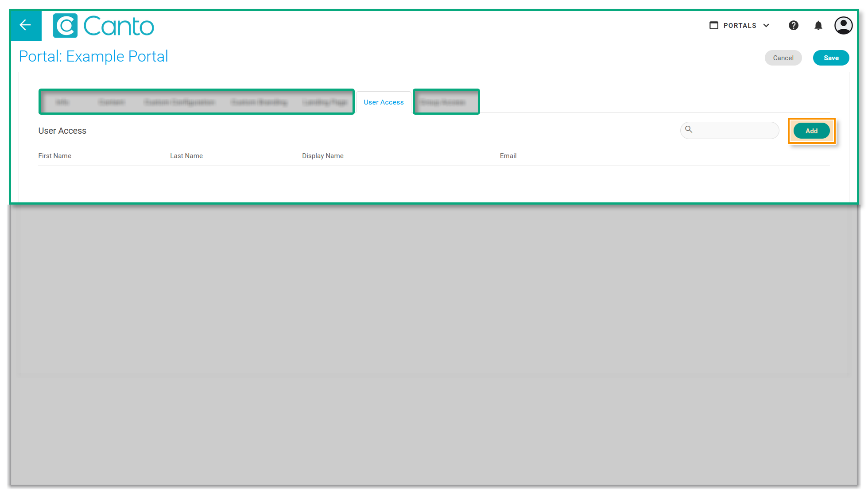Click the Portals window icon

pyautogui.click(x=713, y=26)
